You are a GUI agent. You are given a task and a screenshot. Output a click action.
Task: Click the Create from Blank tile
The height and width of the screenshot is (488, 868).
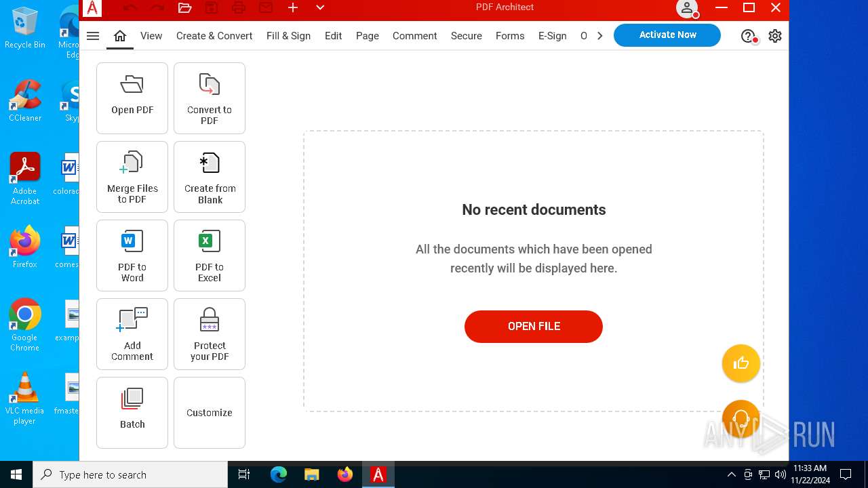[210, 177]
